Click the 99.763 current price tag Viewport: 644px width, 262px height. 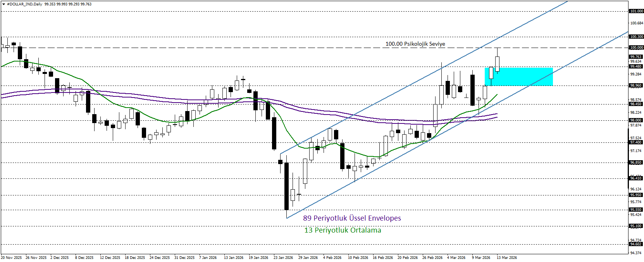(636, 57)
